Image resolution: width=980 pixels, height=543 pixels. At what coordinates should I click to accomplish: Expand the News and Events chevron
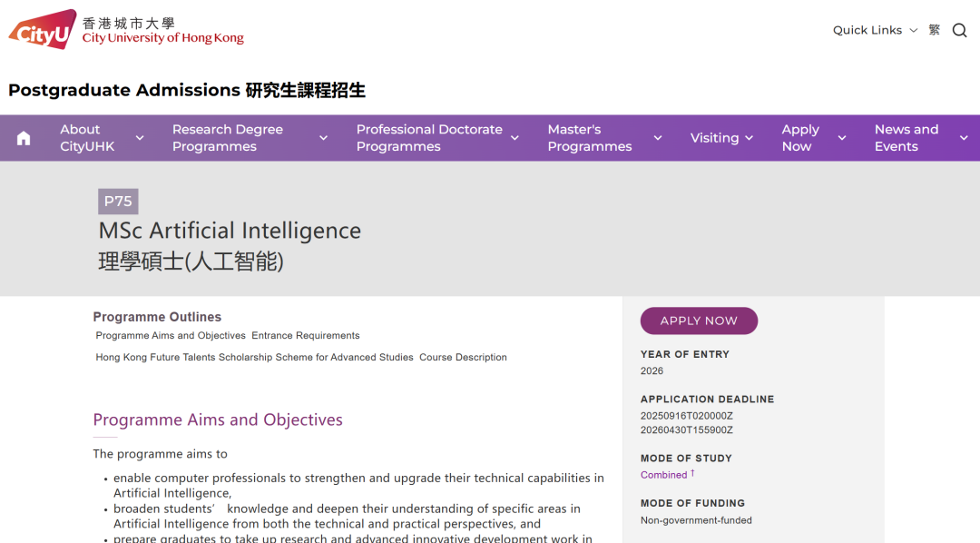point(964,138)
